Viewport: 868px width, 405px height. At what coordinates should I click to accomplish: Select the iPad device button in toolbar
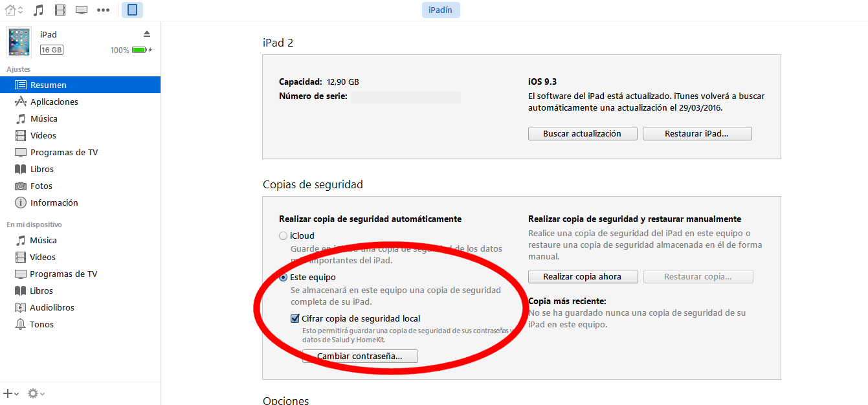click(132, 10)
